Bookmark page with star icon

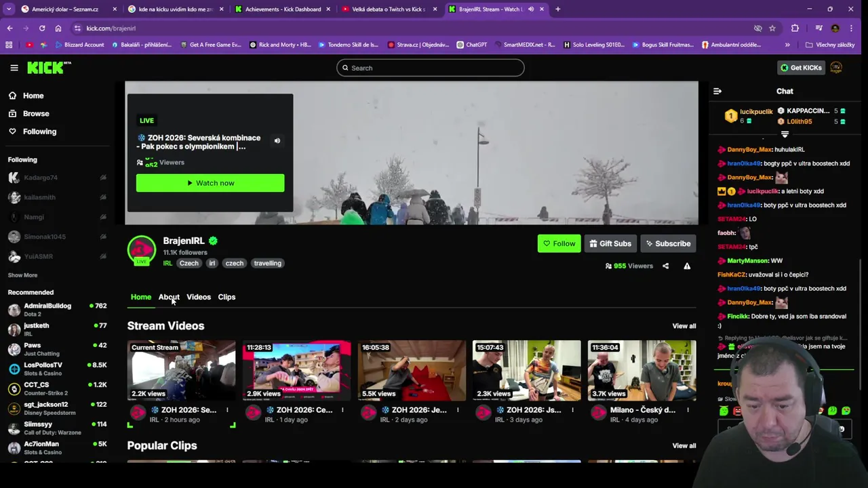click(x=772, y=28)
